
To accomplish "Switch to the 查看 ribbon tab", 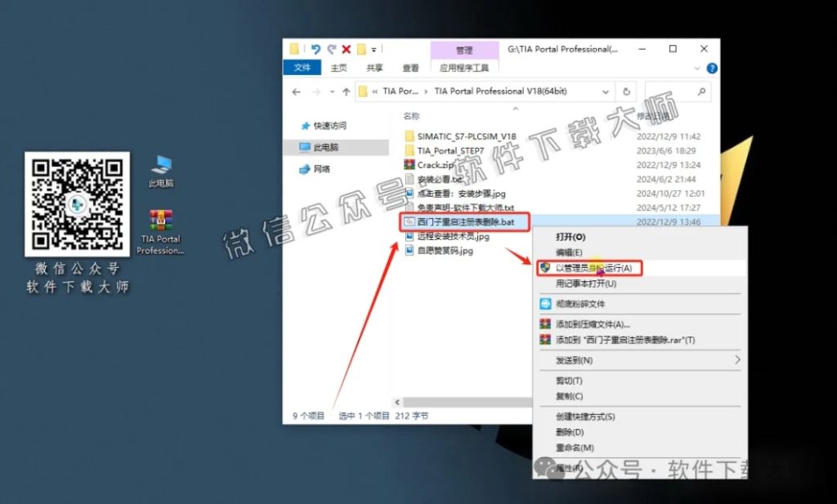I will (x=410, y=68).
